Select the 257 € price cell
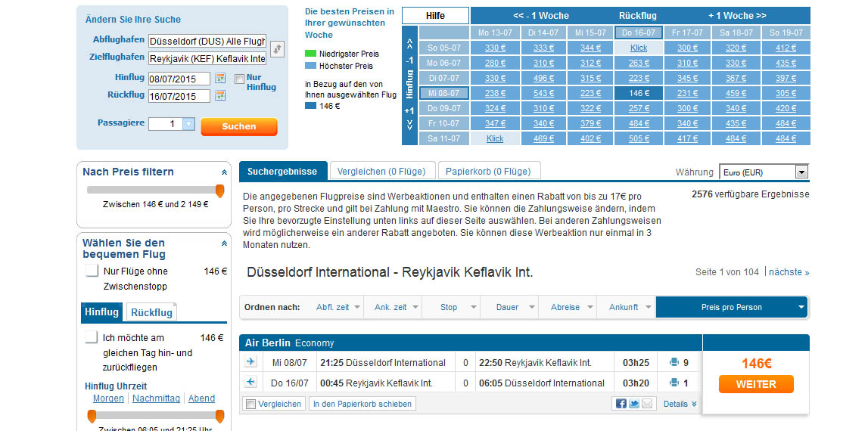868x431 pixels. pos(639,108)
